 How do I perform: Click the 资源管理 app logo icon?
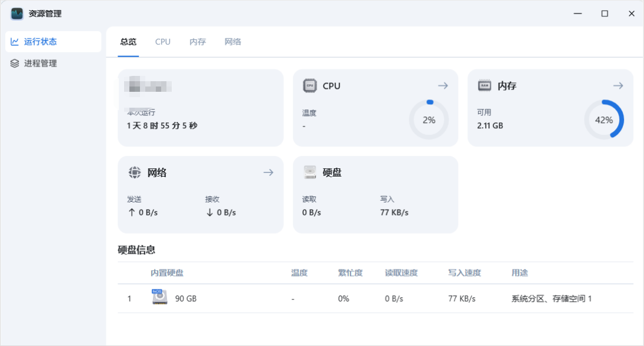[x=17, y=14]
